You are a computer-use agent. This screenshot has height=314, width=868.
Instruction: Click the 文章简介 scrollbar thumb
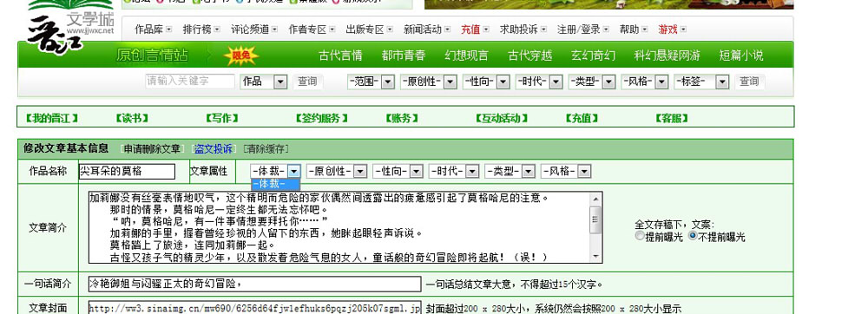coord(595,220)
